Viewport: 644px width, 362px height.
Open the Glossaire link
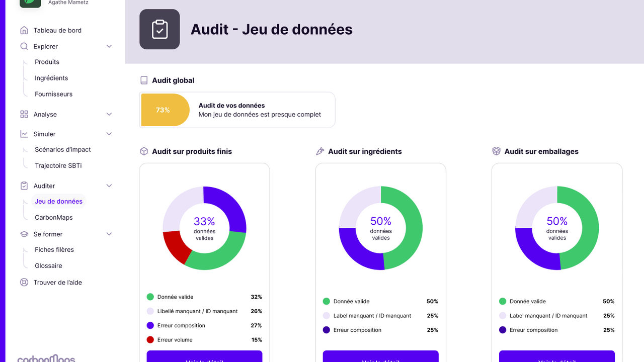click(48, 265)
